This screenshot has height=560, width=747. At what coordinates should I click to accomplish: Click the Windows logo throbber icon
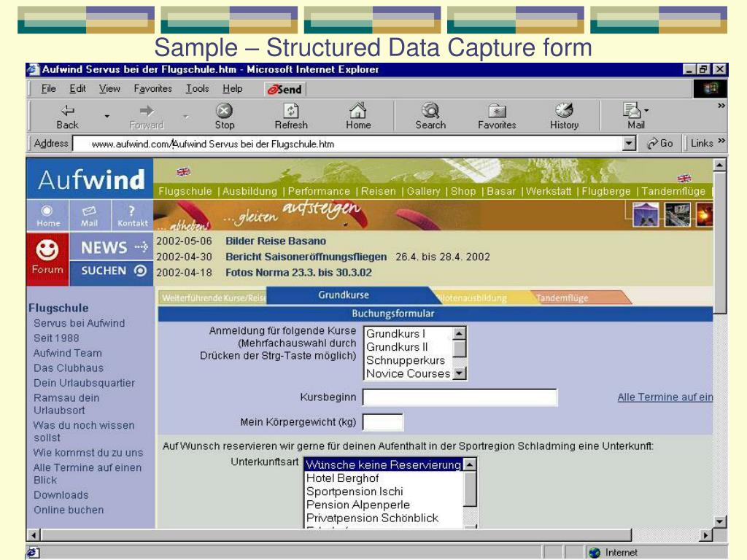click(710, 88)
